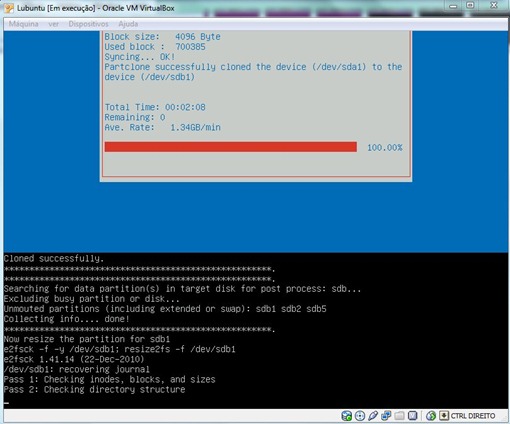This screenshot has height=424, width=510.
Task: Click the CTRL DIREITO host key label
Action: tap(473, 416)
